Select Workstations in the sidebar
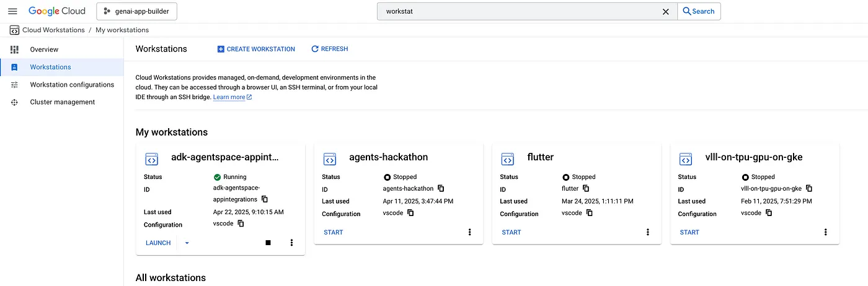Viewport: 868px width, 286px height. 62,67
